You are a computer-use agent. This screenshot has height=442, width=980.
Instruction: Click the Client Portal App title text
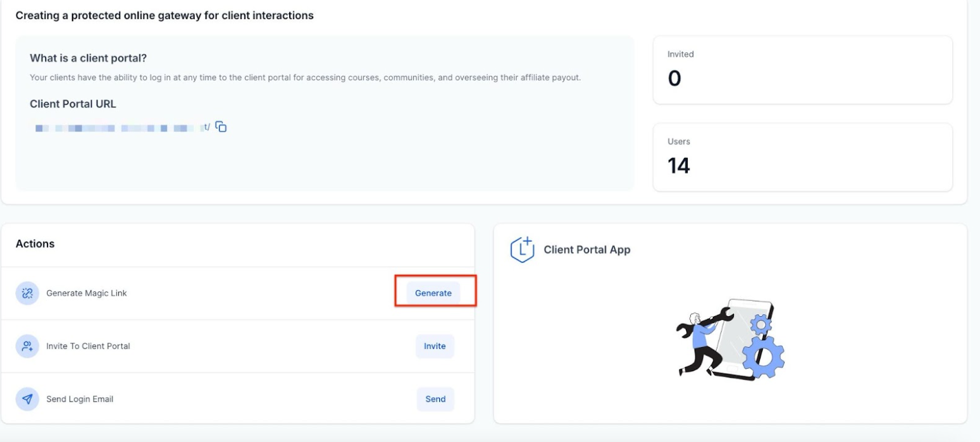pos(586,250)
